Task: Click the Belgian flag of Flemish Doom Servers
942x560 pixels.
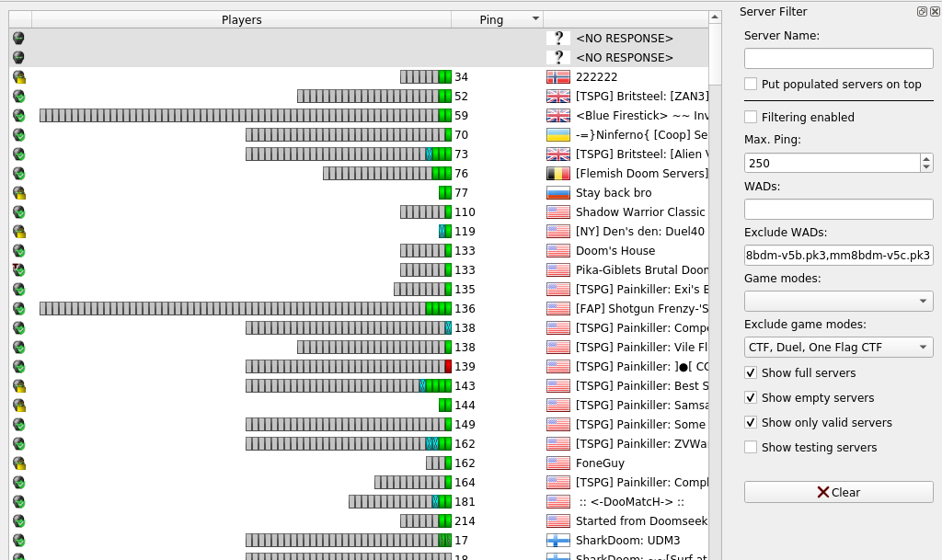Action: pyautogui.click(x=558, y=174)
